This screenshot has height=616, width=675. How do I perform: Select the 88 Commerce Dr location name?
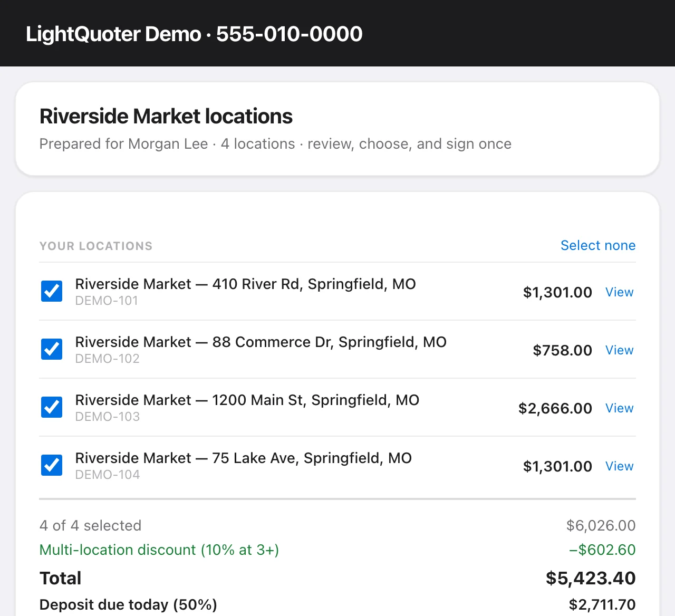261,342
